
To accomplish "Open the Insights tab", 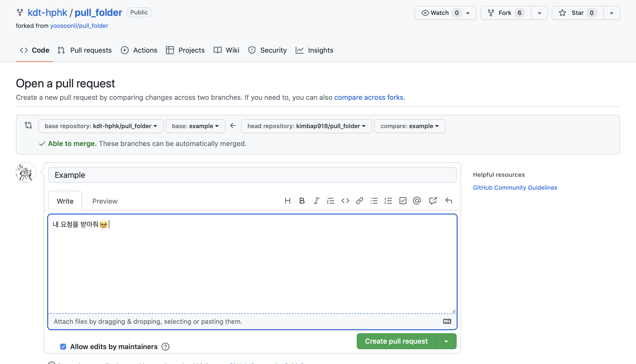I will point(314,50).
